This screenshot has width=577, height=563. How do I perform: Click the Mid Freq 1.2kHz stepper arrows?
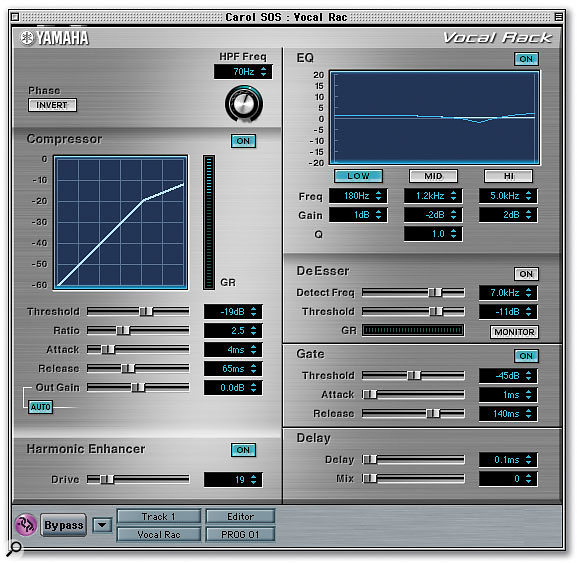[x=453, y=196]
